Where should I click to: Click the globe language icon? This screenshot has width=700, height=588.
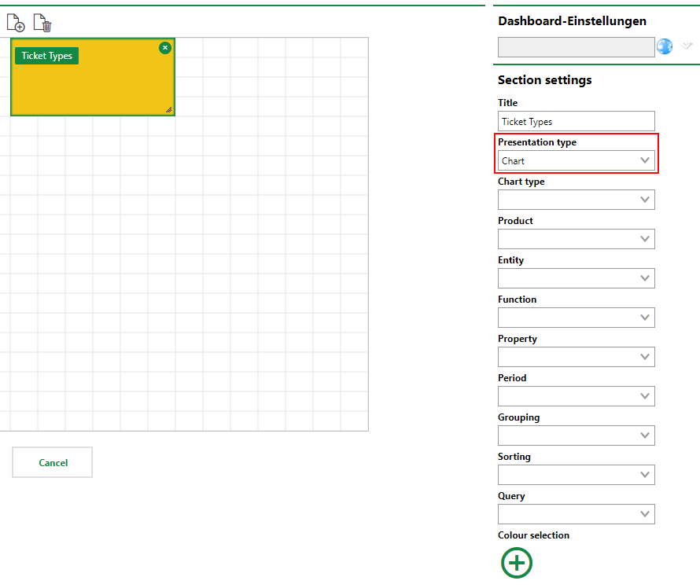point(665,46)
